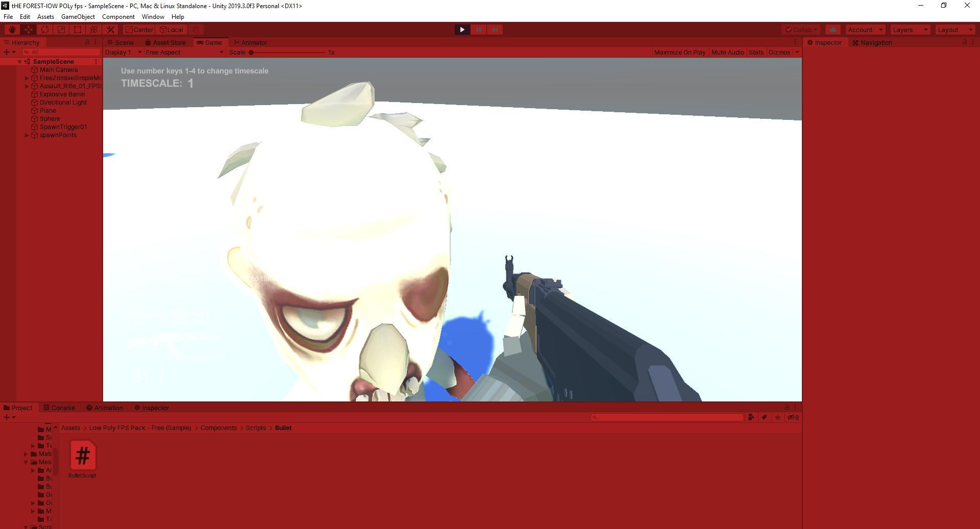Select the Rotate tool icon
The width and height of the screenshot is (980, 529).
coord(44,30)
